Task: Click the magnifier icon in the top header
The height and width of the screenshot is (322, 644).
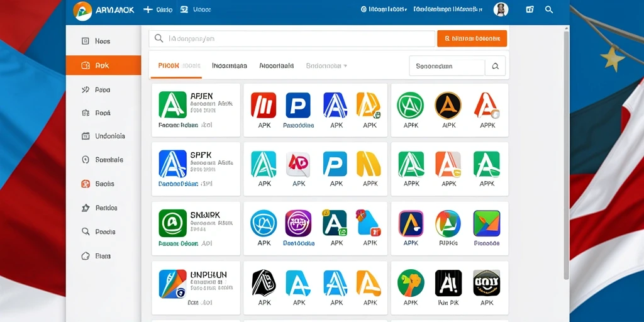Action: (x=548, y=9)
